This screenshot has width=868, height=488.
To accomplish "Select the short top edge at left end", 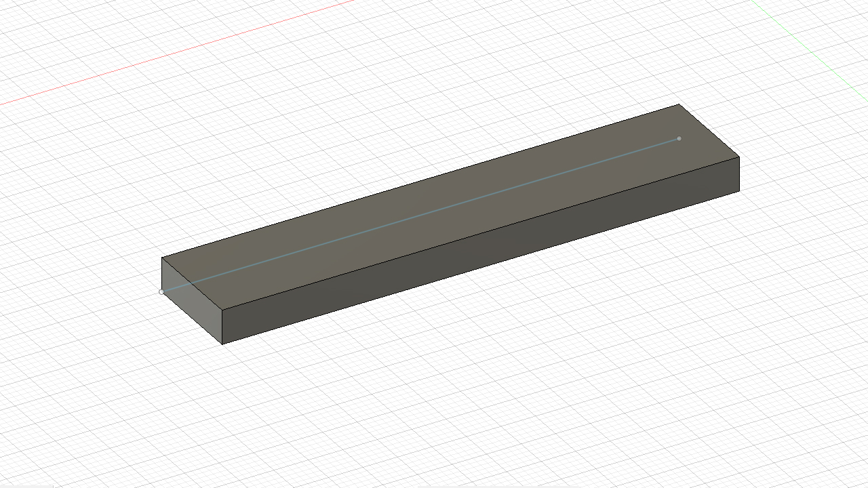I will 192,283.
